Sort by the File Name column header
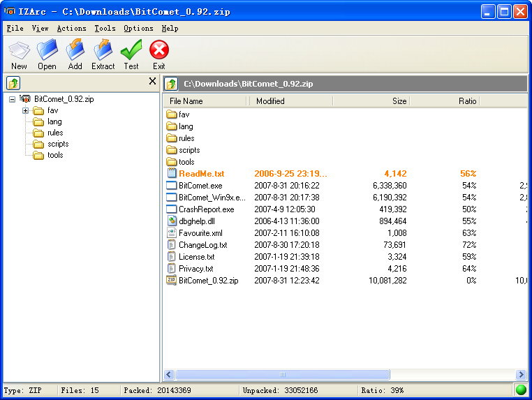The image size is (532, 400). [x=205, y=101]
